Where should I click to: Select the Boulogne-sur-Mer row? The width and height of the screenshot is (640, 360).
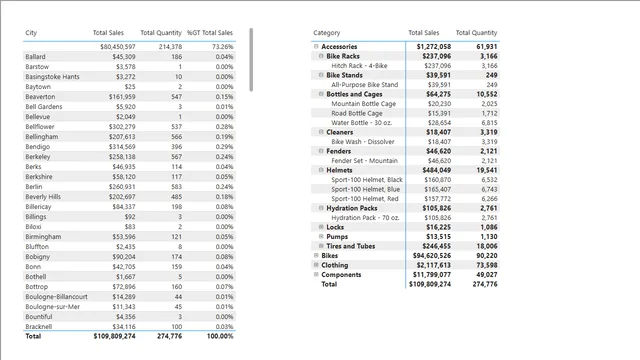click(x=129, y=307)
